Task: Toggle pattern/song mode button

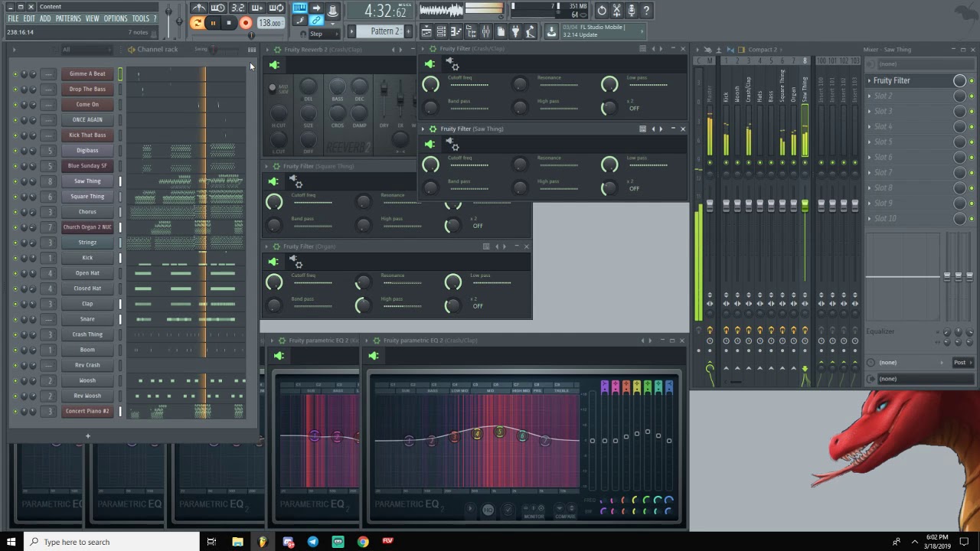Action: 197,23
